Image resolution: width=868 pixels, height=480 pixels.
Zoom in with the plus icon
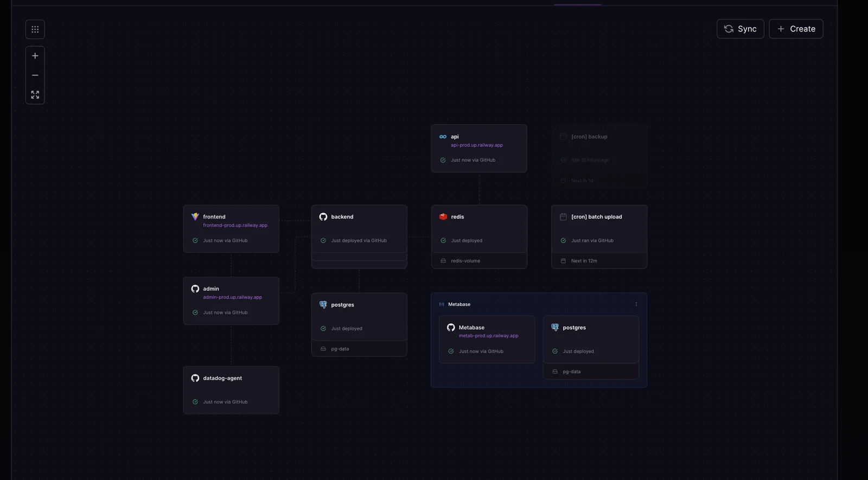point(35,56)
